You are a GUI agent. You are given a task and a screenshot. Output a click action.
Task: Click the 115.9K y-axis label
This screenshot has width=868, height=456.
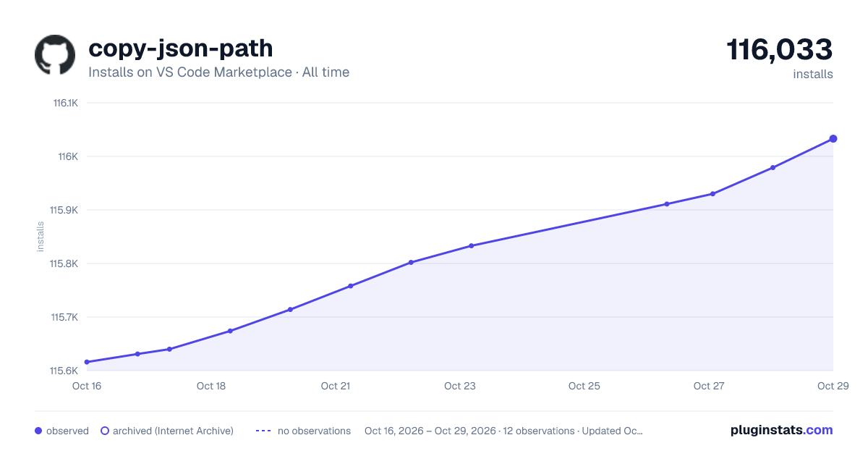[64, 210]
